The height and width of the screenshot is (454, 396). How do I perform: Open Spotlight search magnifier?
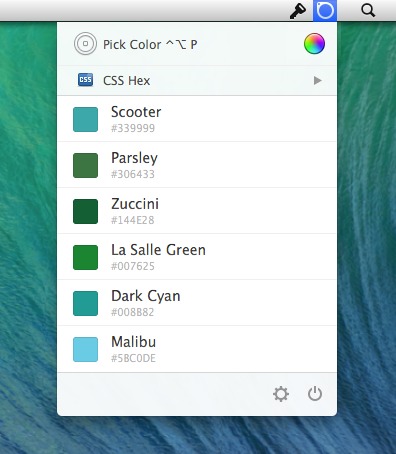(x=368, y=11)
